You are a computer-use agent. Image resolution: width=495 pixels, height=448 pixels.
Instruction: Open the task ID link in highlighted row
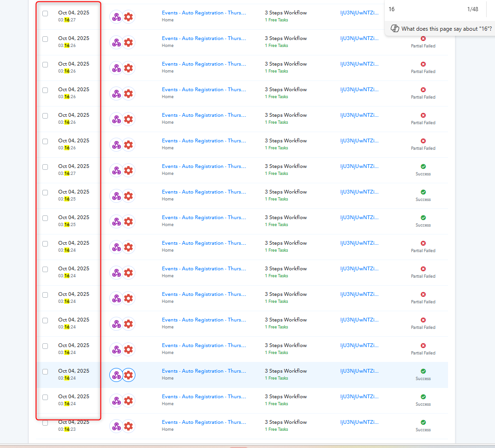pyautogui.click(x=359, y=371)
